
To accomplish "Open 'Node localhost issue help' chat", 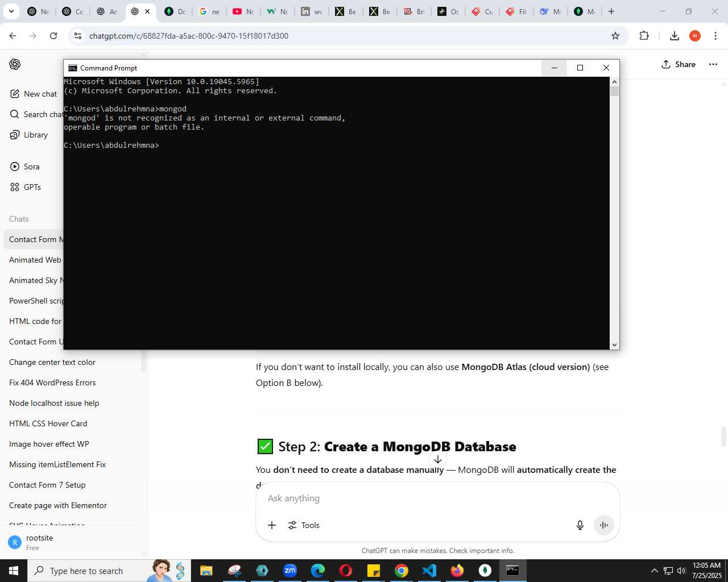I will click(54, 403).
